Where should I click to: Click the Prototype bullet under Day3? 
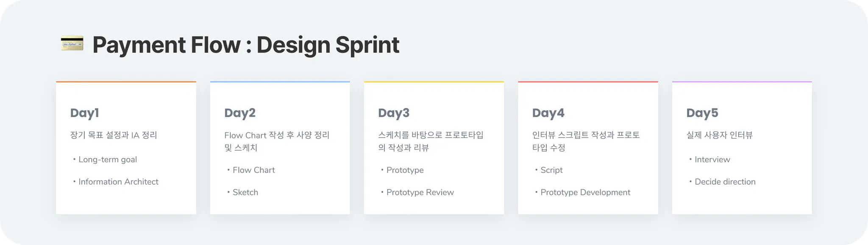click(x=405, y=170)
